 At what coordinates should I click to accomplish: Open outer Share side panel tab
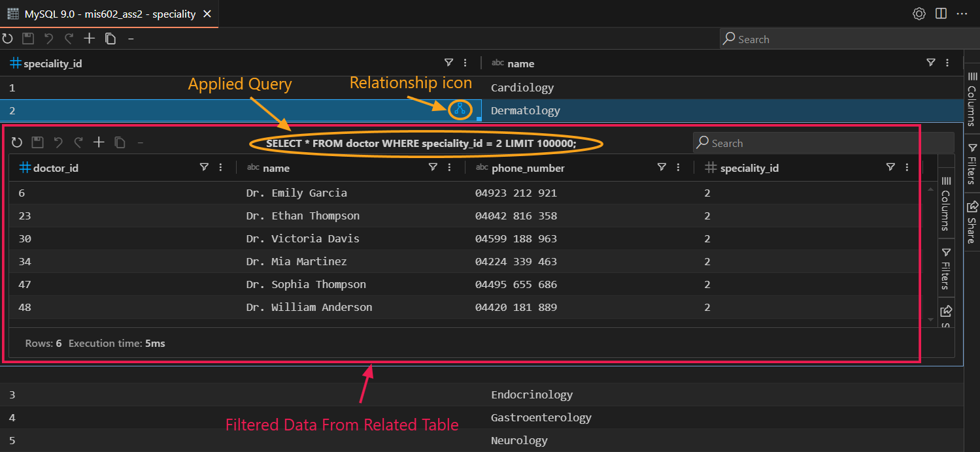972,222
